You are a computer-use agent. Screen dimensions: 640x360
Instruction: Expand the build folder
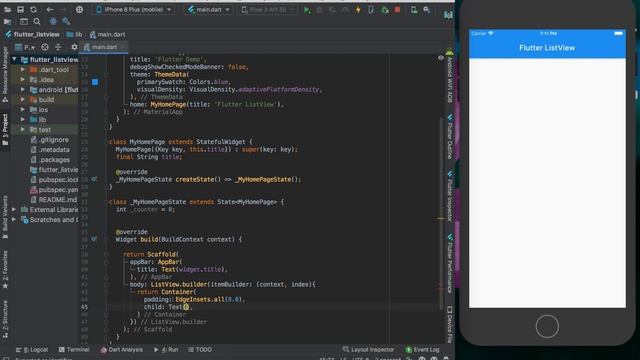(22, 100)
